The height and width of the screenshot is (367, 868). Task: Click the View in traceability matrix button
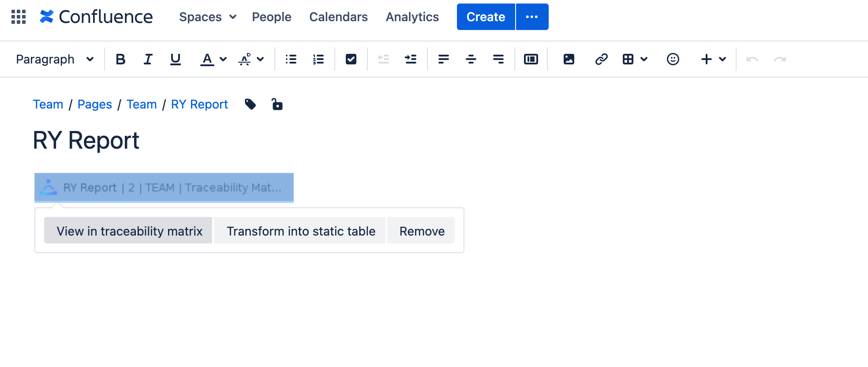(129, 231)
